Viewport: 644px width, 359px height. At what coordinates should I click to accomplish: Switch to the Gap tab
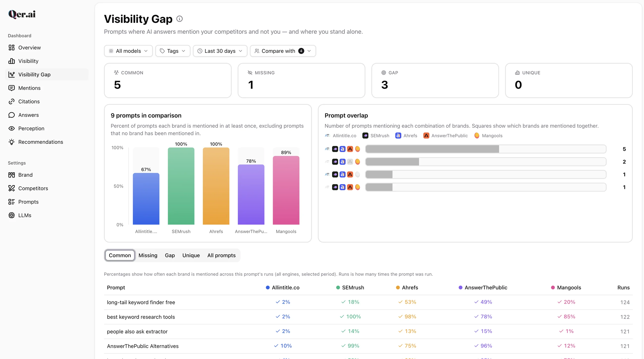pyautogui.click(x=170, y=255)
